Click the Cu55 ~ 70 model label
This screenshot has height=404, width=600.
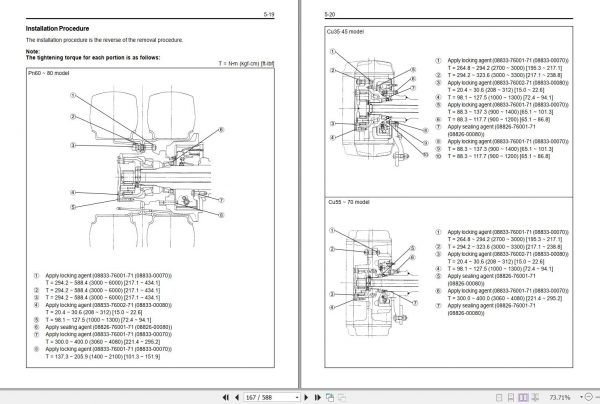349,202
